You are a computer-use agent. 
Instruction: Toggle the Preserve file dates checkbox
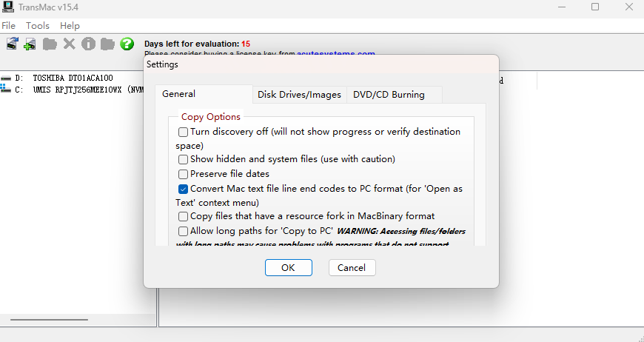click(184, 174)
